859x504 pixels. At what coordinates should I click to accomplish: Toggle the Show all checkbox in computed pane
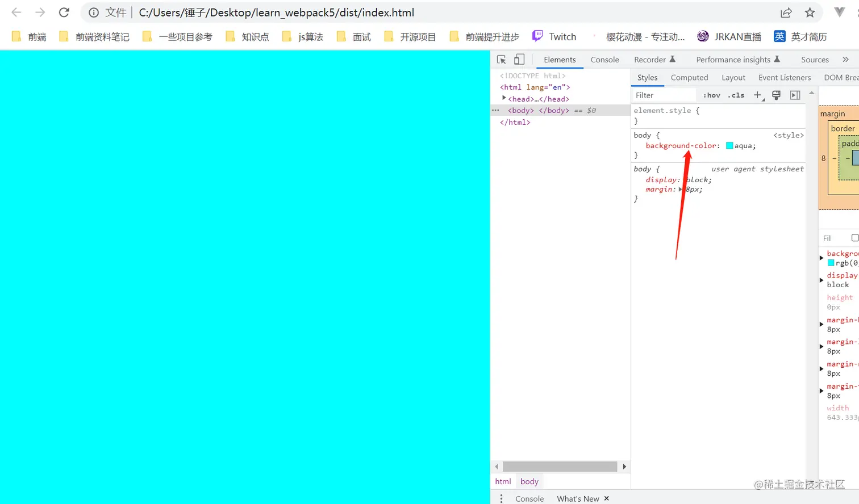855,238
